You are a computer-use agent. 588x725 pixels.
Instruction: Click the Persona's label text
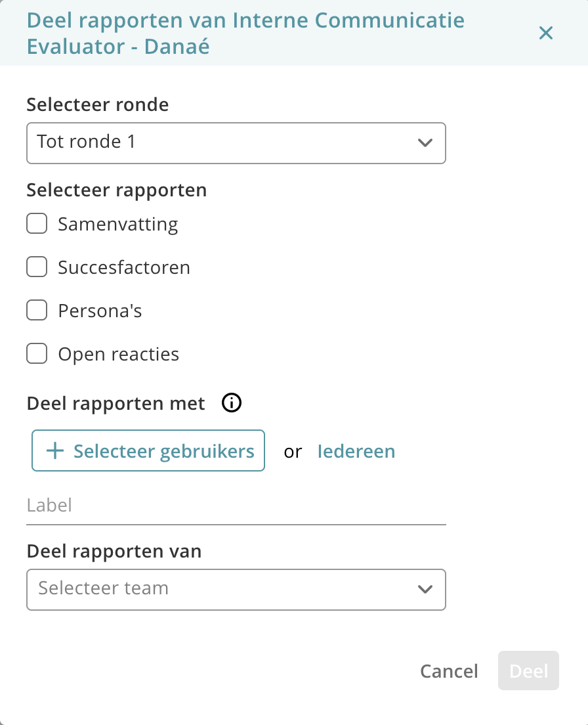pyautogui.click(x=100, y=311)
